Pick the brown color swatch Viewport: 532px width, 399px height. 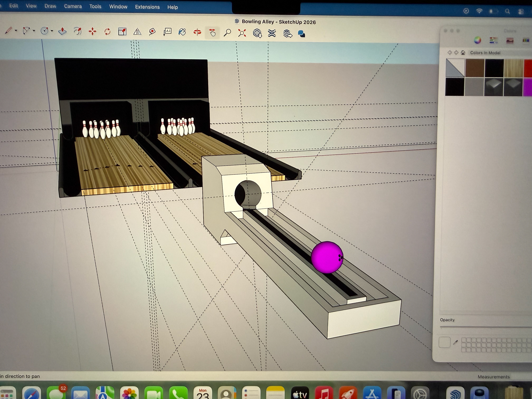pyautogui.click(x=475, y=68)
